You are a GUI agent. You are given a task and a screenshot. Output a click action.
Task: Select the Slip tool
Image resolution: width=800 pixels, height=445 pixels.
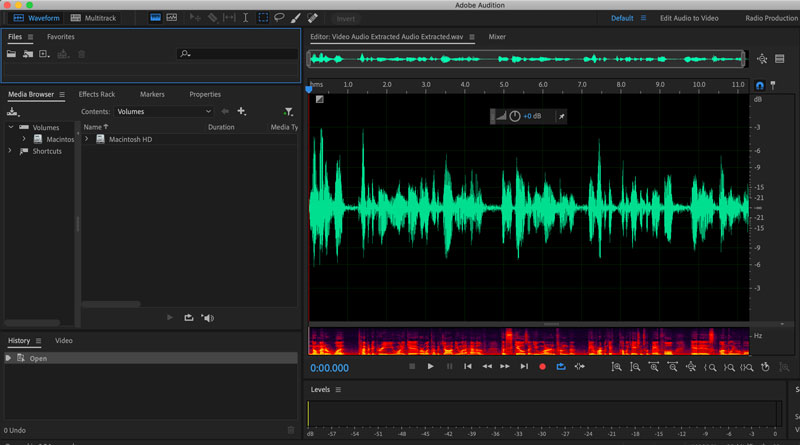click(x=229, y=18)
